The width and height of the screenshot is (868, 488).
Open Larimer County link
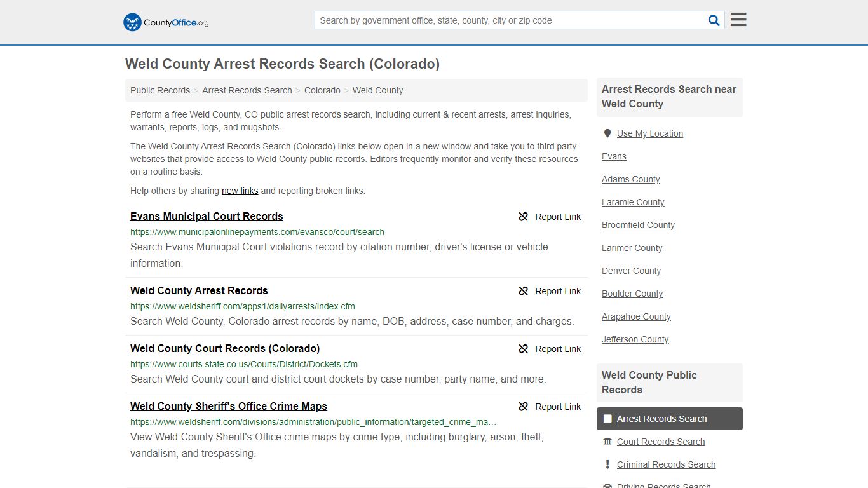click(632, 248)
